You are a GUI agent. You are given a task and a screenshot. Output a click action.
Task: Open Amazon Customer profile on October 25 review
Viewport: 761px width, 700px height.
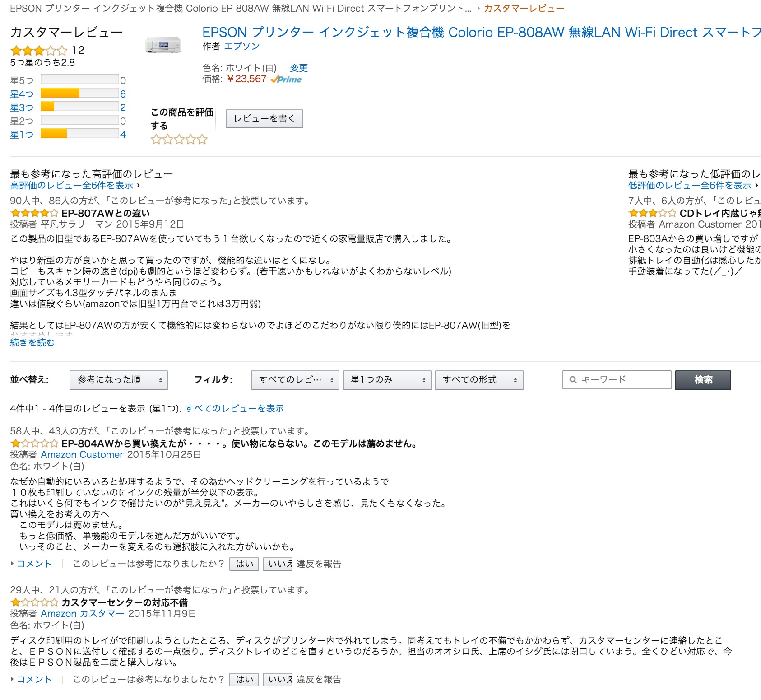coord(82,454)
